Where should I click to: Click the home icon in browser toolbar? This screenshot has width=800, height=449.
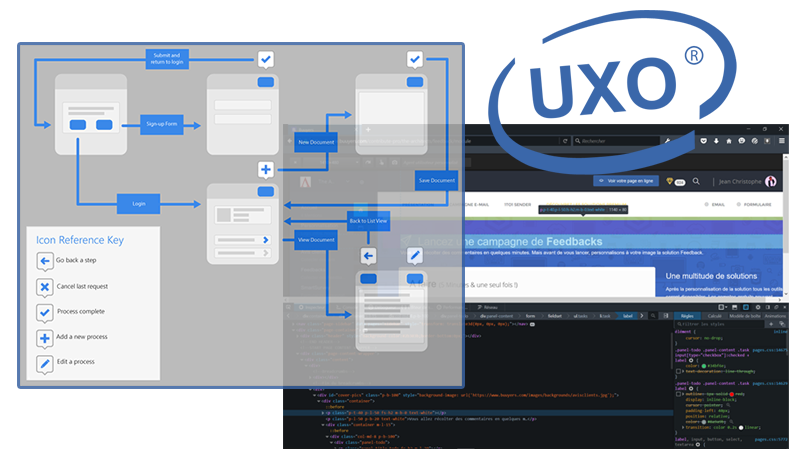click(729, 141)
